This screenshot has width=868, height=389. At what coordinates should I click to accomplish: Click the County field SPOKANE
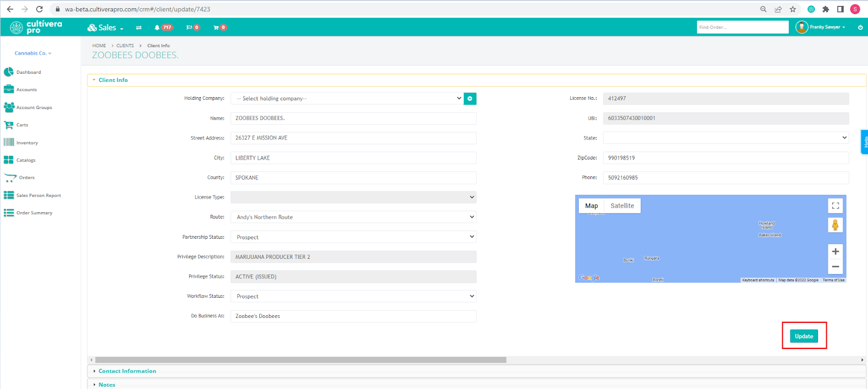[353, 177]
